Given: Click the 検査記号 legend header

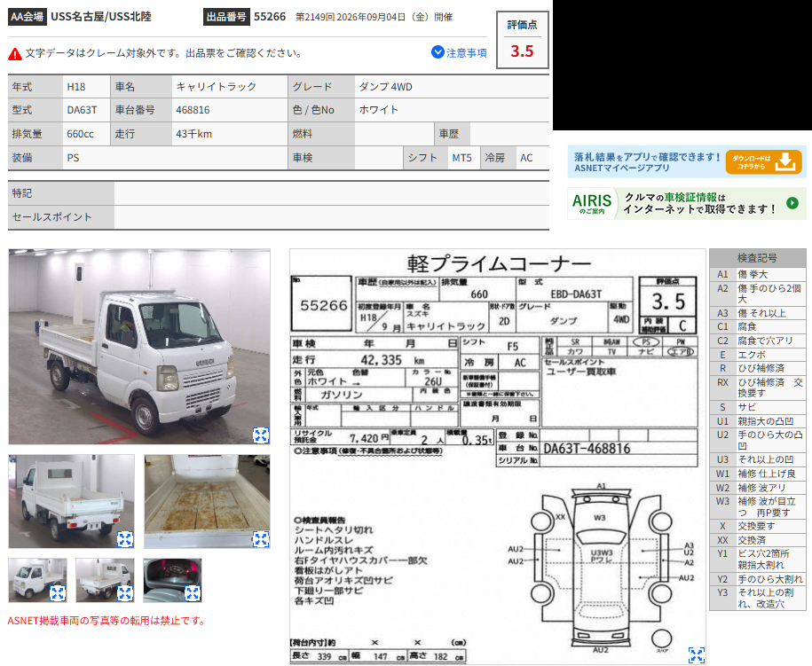Looking at the screenshot, I should click(758, 258).
